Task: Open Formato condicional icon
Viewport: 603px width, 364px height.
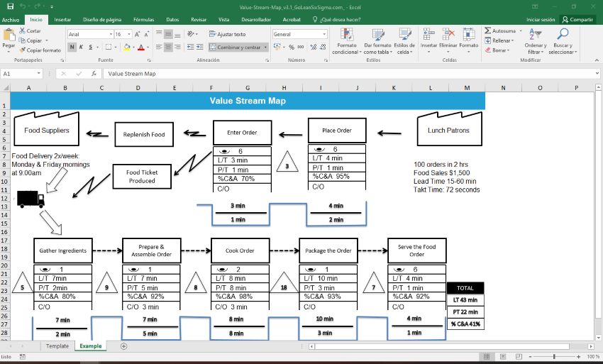Action: coord(346,34)
